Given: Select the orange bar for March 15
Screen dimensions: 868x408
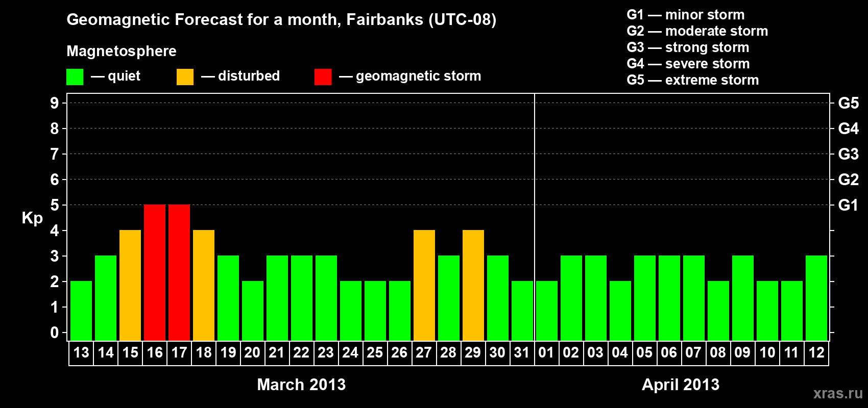Looking at the screenshot, I should coord(130,286).
